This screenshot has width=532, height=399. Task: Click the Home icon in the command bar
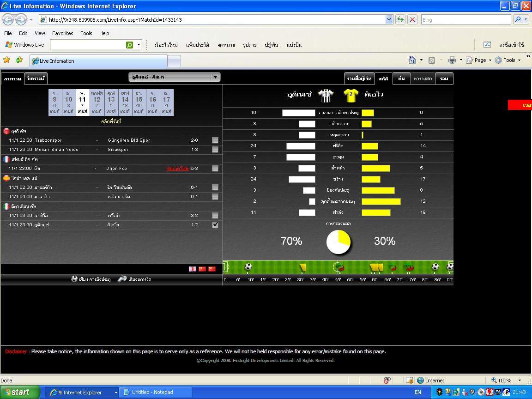pyautogui.click(x=412, y=60)
